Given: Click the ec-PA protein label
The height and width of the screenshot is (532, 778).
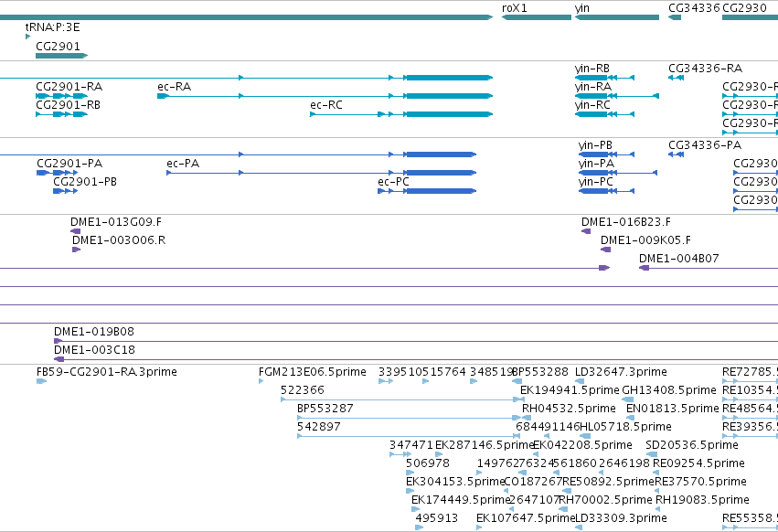Looking at the screenshot, I should (183, 164).
